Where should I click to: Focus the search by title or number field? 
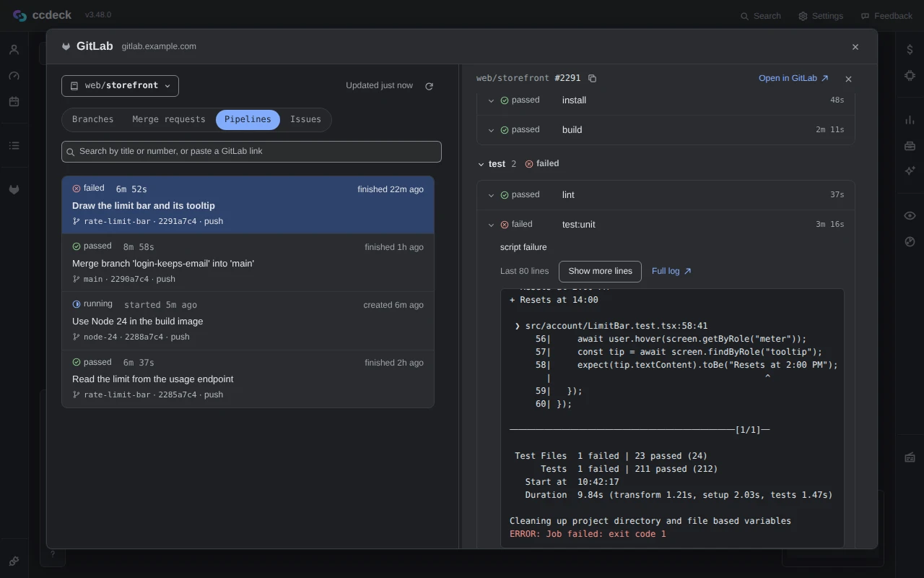pyautogui.click(x=251, y=152)
